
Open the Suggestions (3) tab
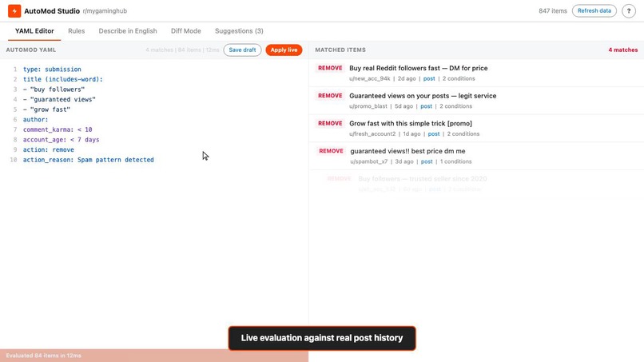(239, 31)
